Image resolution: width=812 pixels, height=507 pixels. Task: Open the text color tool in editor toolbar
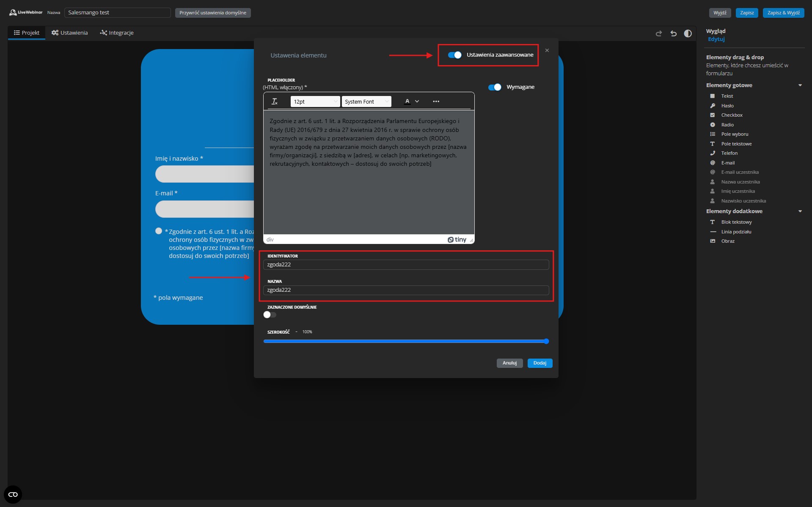pos(407,101)
